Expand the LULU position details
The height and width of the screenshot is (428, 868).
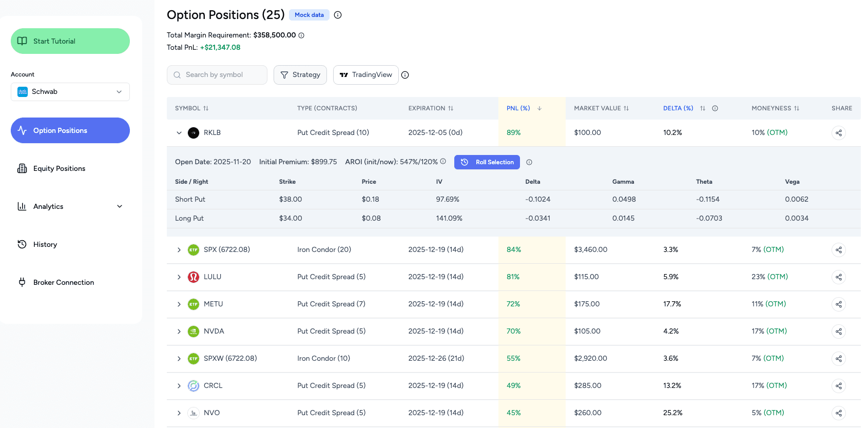pos(179,277)
